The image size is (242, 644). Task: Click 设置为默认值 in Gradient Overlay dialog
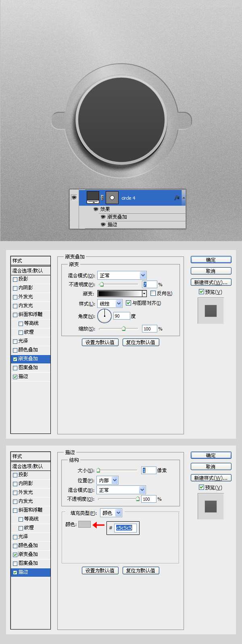(x=100, y=343)
